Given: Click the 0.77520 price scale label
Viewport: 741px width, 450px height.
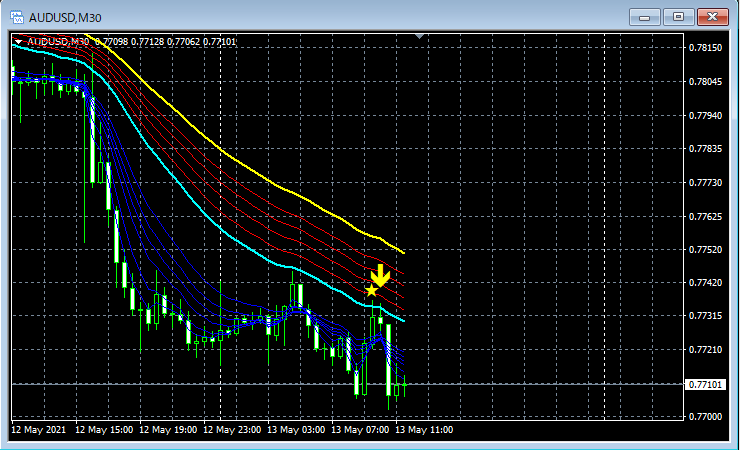Looking at the screenshot, I should point(705,249).
